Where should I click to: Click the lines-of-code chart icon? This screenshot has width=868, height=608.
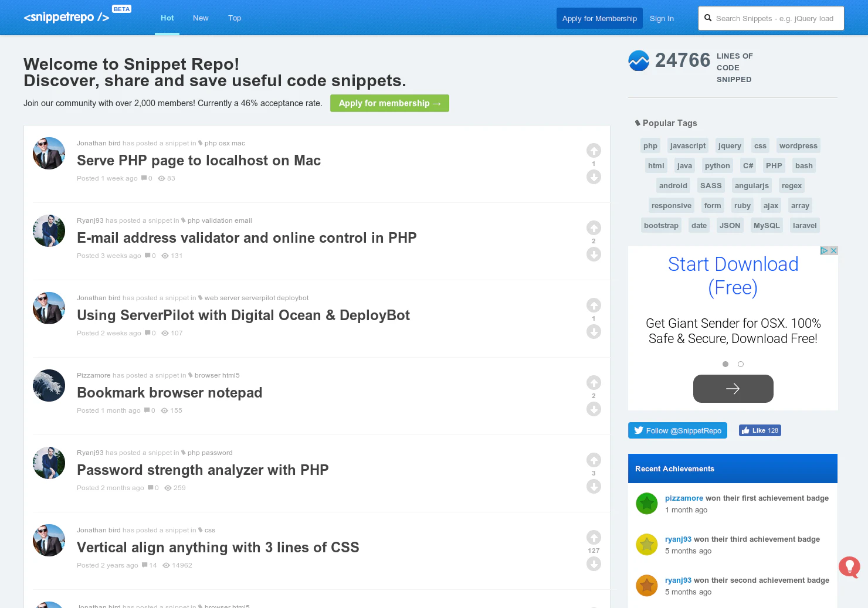pyautogui.click(x=639, y=60)
